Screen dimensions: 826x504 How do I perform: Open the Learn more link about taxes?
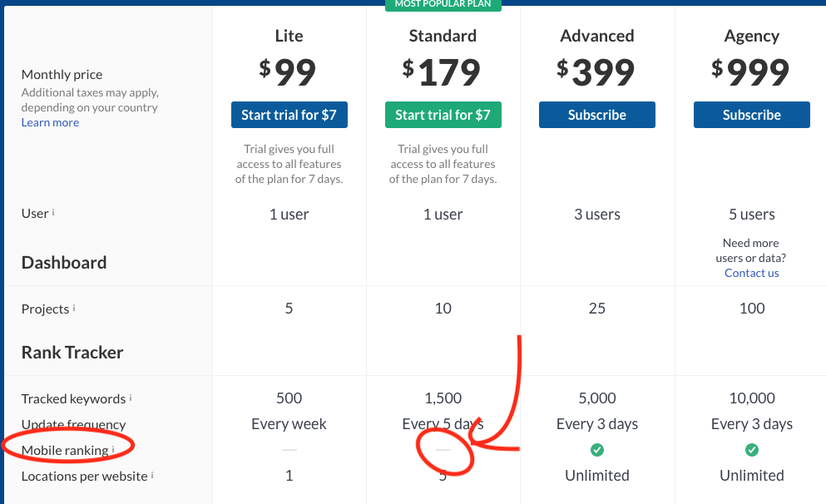(x=50, y=122)
